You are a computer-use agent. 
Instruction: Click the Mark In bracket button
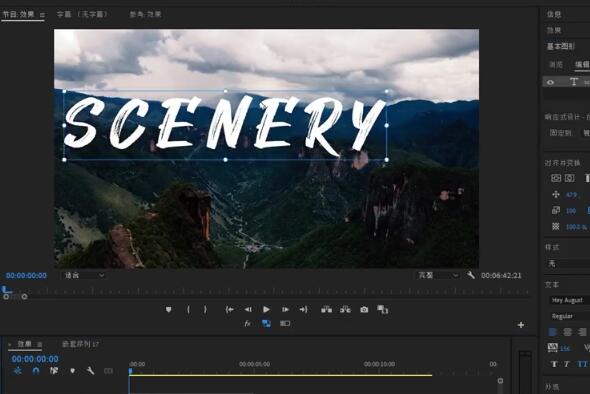click(x=189, y=309)
